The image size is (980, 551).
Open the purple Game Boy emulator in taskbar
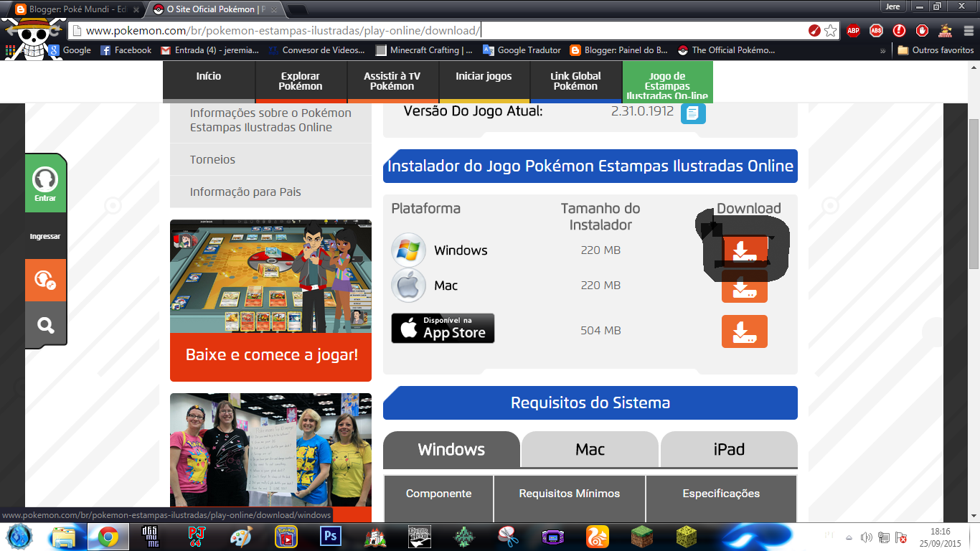tap(553, 536)
